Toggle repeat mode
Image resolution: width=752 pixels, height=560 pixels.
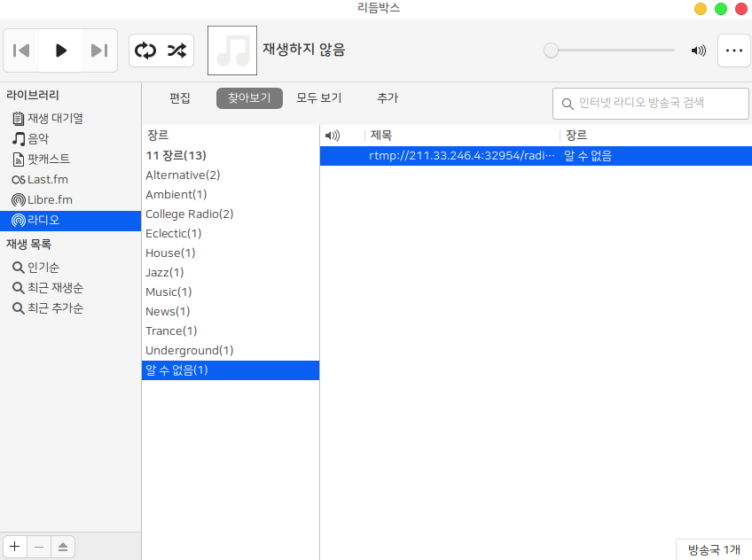click(x=145, y=51)
